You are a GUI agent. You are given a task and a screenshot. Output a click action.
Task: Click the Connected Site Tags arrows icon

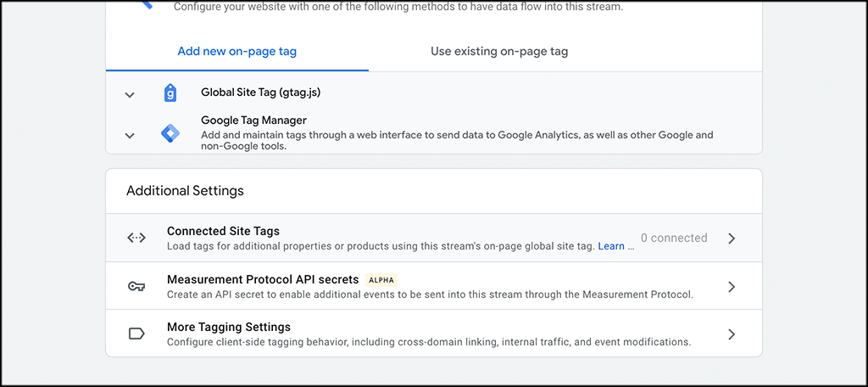pyautogui.click(x=136, y=238)
